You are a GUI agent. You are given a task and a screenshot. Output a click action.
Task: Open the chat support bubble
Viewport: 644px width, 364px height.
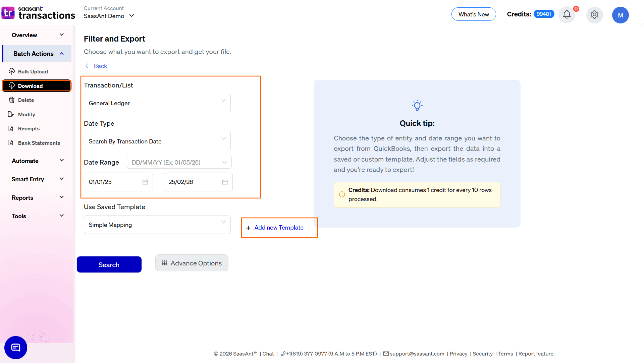15,348
